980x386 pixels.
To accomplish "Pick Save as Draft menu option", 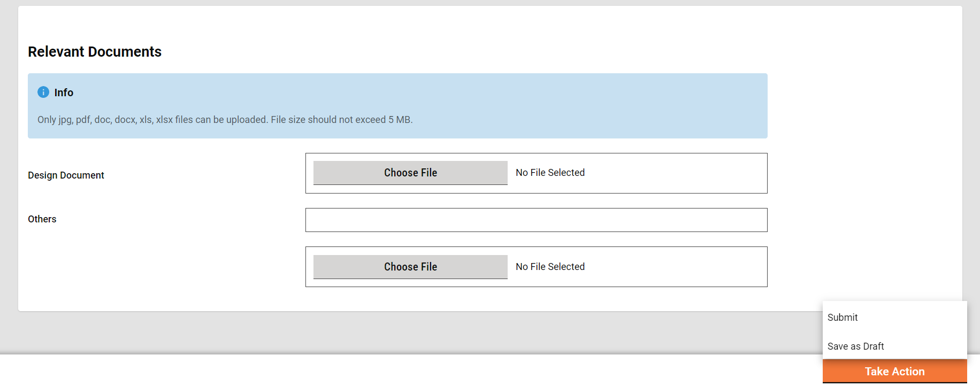I will pos(855,346).
